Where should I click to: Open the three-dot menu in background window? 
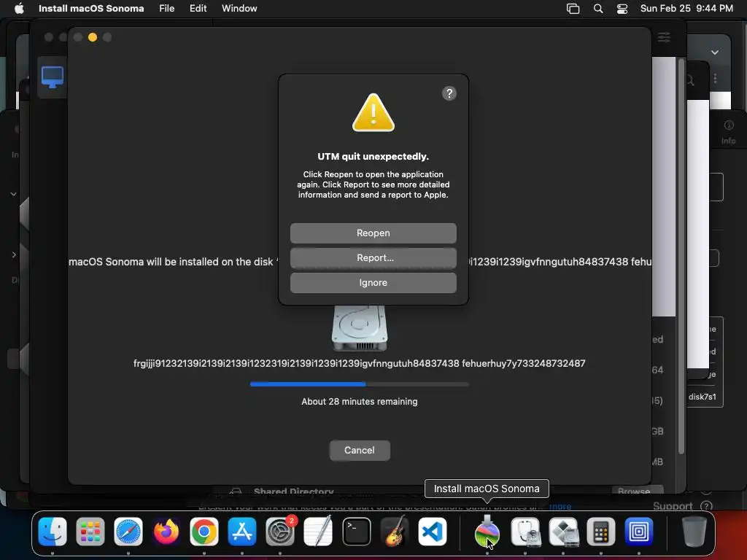(x=715, y=78)
